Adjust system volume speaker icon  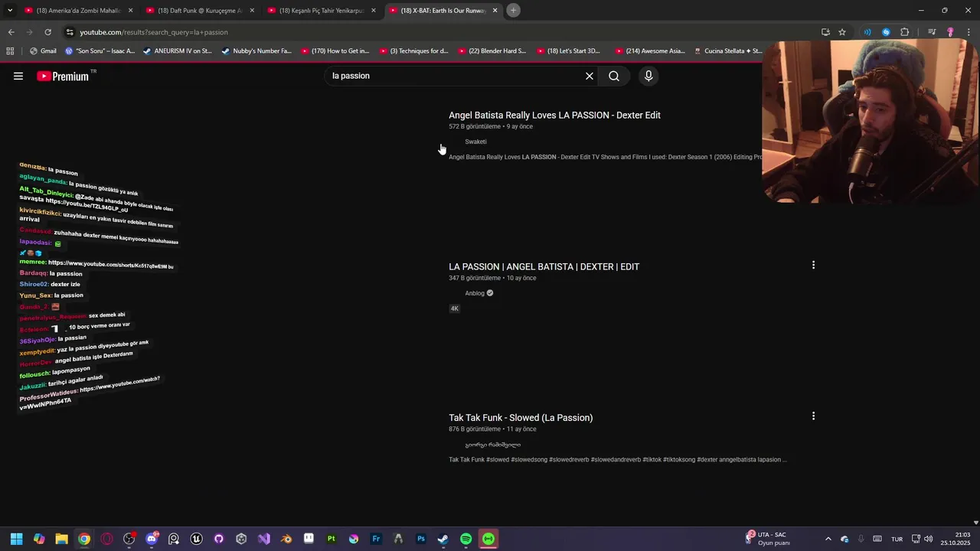[x=928, y=539]
